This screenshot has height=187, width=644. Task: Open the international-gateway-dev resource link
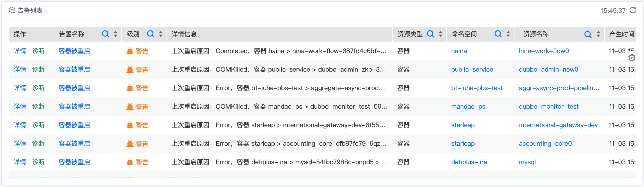click(558, 125)
